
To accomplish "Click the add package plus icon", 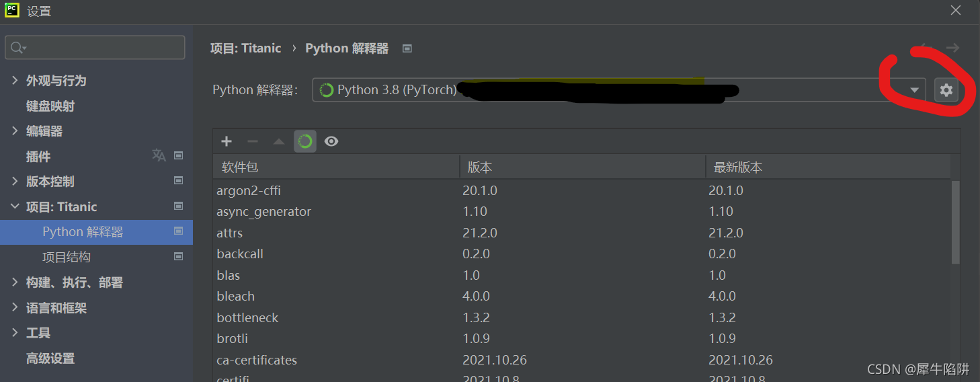I will coord(227,141).
